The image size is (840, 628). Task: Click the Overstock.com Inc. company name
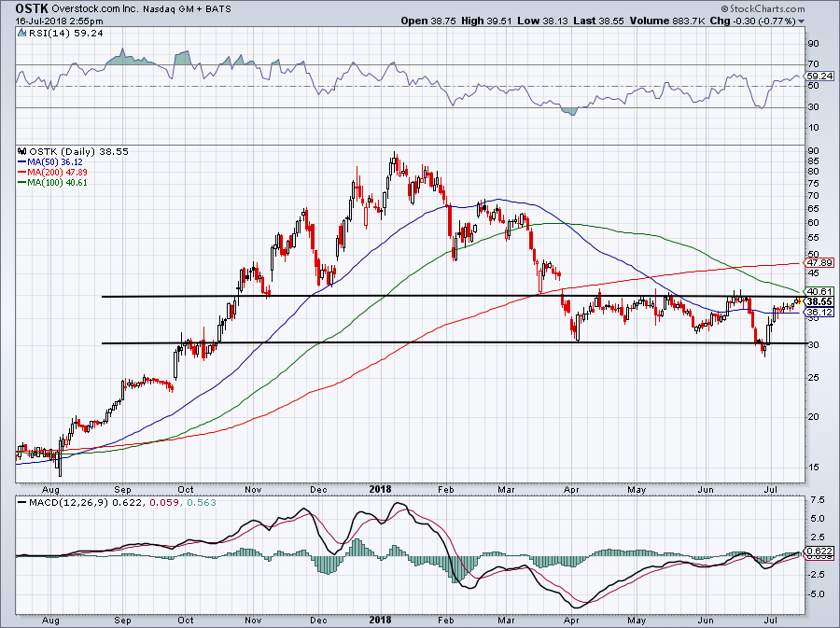pos(96,9)
